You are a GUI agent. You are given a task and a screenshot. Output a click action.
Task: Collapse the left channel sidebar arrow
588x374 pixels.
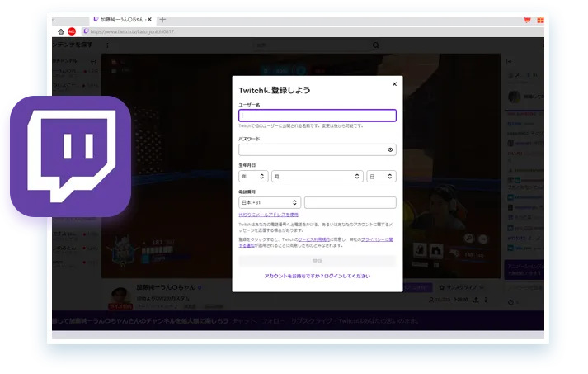(x=93, y=61)
